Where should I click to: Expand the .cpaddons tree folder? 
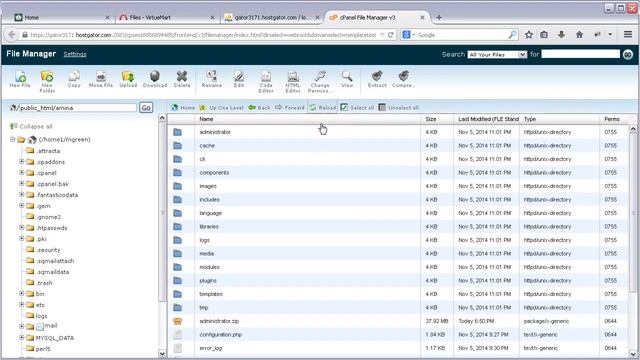click(22, 162)
